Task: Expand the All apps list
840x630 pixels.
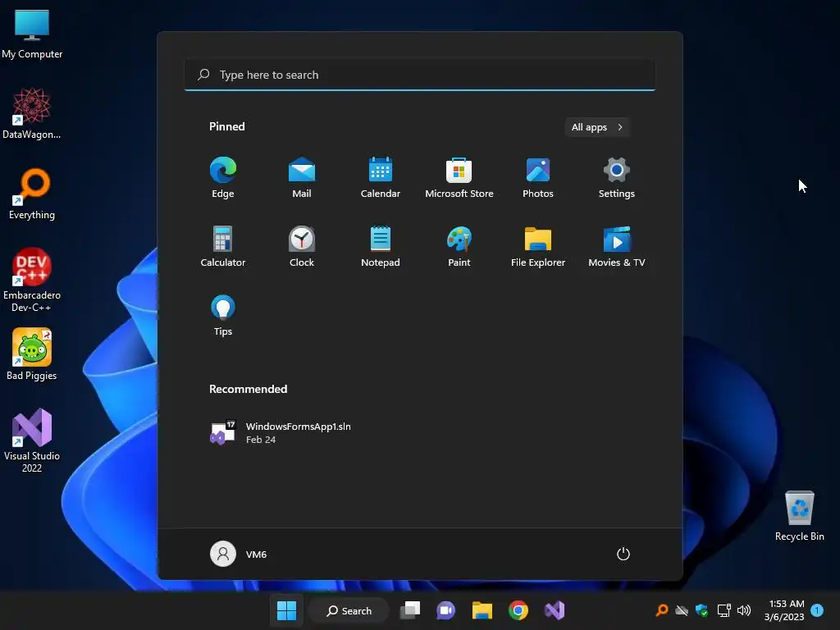Action: click(597, 127)
